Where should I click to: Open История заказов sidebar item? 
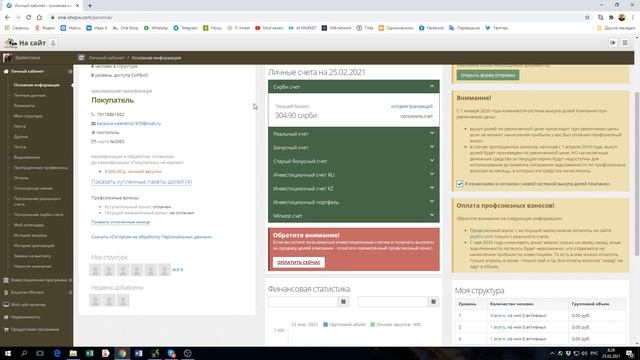tap(30, 235)
